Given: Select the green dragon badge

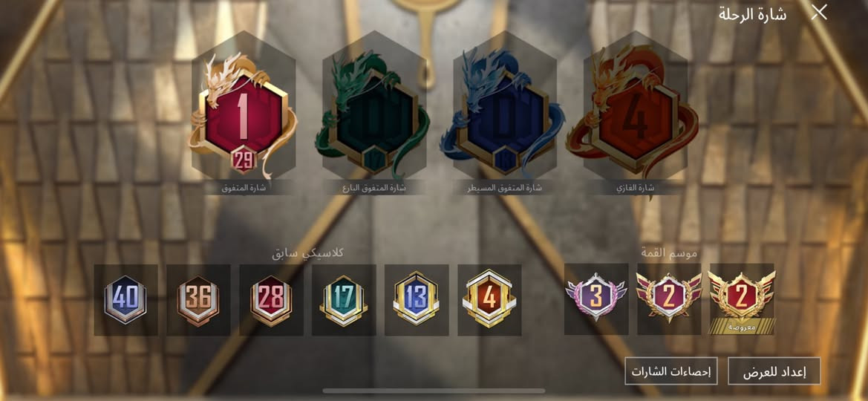Looking at the screenshot, I should 373,115.
